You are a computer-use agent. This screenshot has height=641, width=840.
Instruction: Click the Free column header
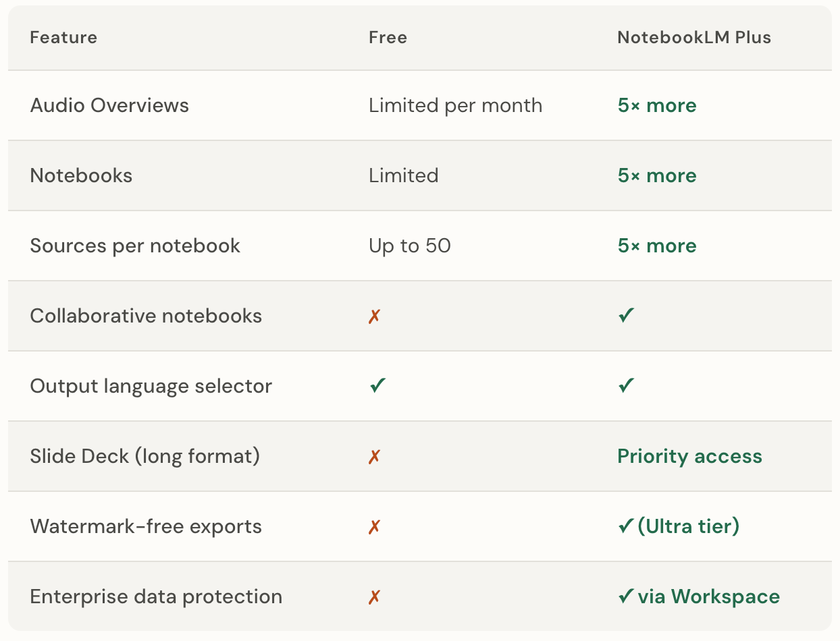pyautogui.click(x=388, y=37)
